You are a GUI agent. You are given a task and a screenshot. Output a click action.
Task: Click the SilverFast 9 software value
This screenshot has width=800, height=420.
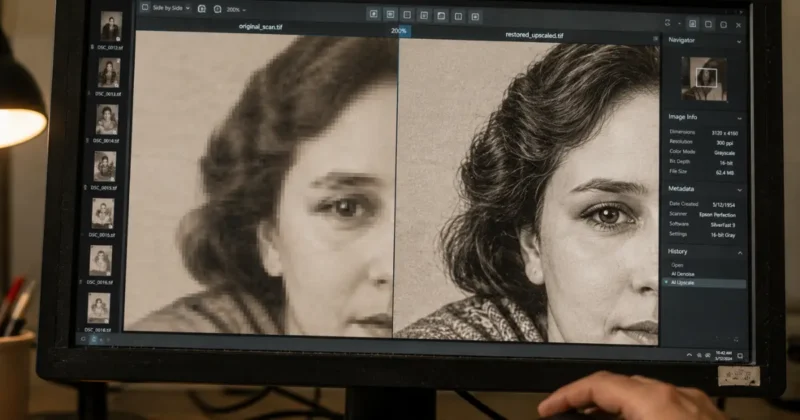[723, 225]
